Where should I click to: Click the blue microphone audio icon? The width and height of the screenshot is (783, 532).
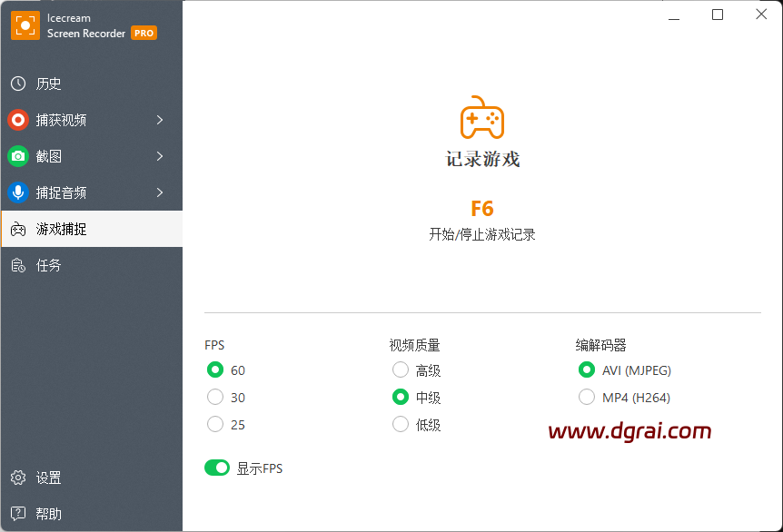click(18, 192)
